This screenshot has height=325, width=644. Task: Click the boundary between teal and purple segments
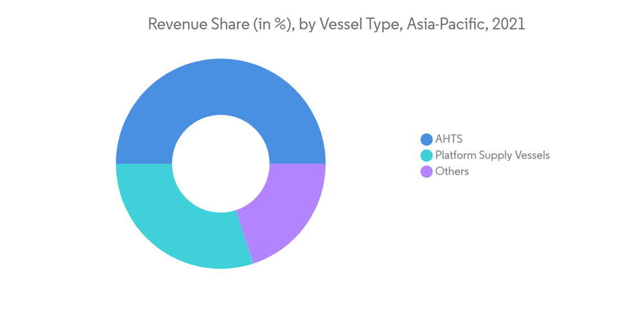[x=245, y=237]
